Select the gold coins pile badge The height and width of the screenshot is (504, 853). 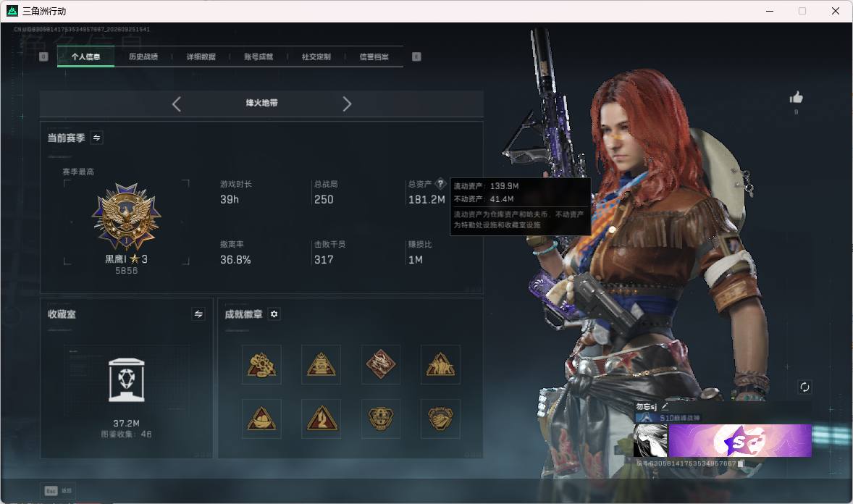[x=261, y=365]
